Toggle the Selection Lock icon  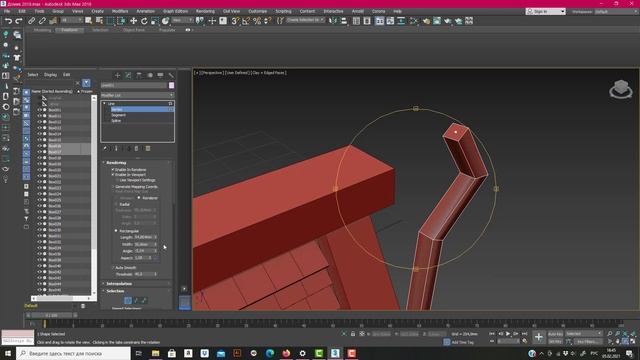[353, 334]
